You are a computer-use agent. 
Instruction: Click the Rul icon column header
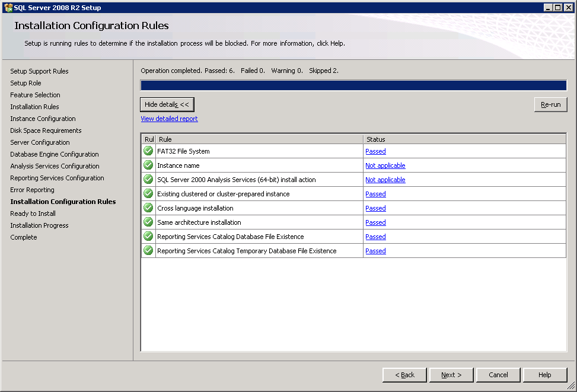pyautogui.click(x=149, y=139)
